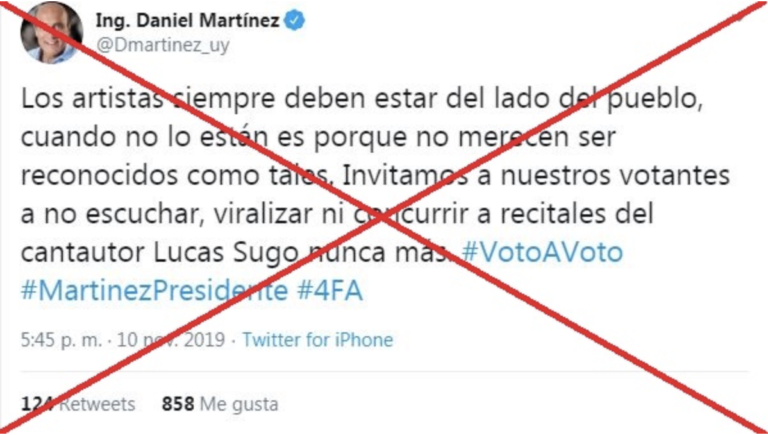Open the #MartinezPresidente hashtag
The width and height of the screenshot is (768, 435).
click(x=154, y=290)
